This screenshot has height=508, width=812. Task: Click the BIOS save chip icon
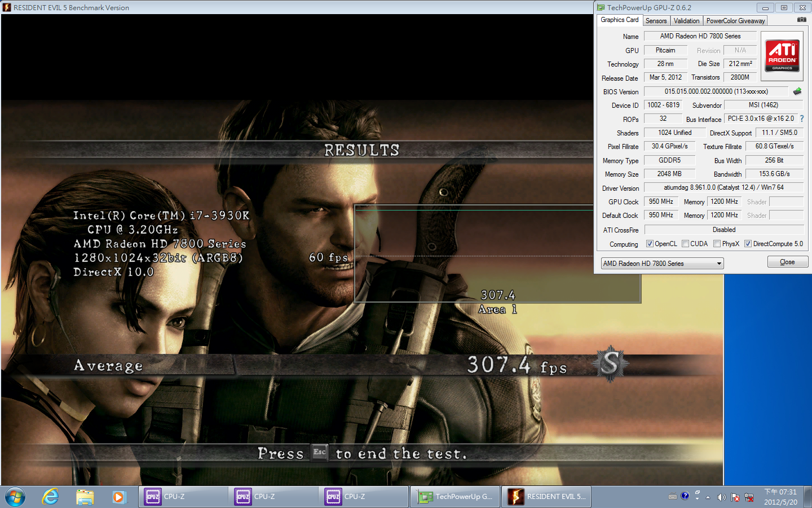coord(797,91)
